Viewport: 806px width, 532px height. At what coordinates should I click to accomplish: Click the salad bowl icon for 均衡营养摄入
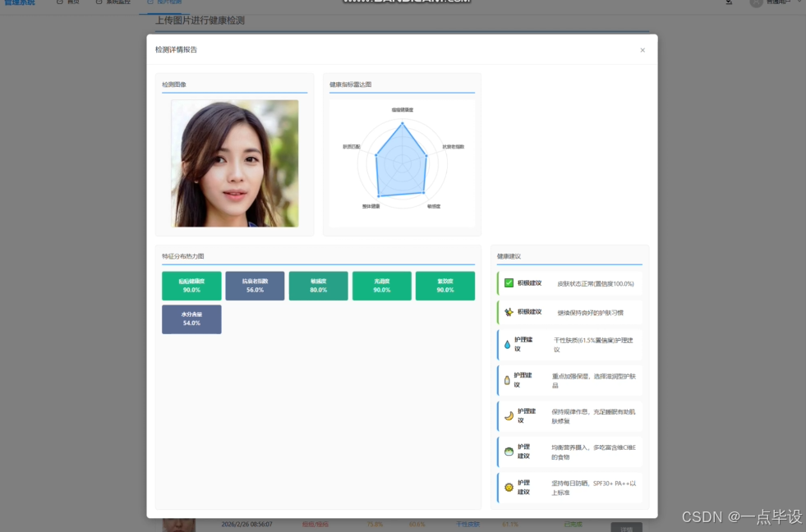click(509, 452)
